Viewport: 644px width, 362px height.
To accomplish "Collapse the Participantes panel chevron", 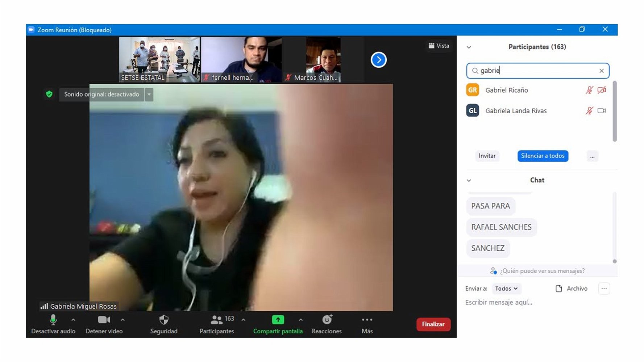I will [x=469, y=47].
